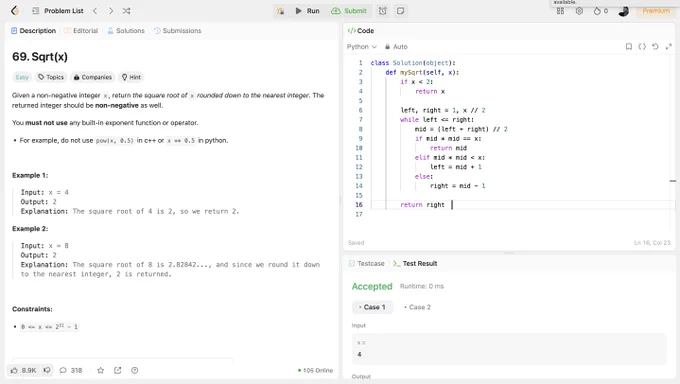
Task: Switch to the Description tab
Action: 33,31
